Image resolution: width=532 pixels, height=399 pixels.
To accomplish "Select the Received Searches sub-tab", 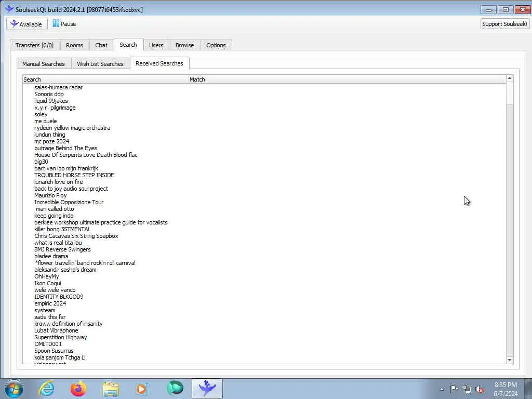I will click(x=159, y=63).
